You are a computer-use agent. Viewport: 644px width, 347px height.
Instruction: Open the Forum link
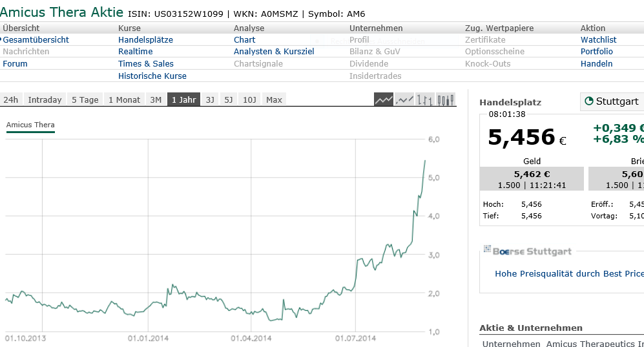[15, 64]
